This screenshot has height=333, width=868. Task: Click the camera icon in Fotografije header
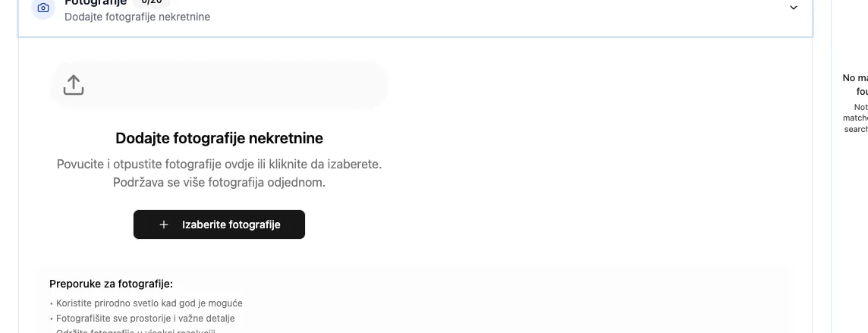(43, 8)
